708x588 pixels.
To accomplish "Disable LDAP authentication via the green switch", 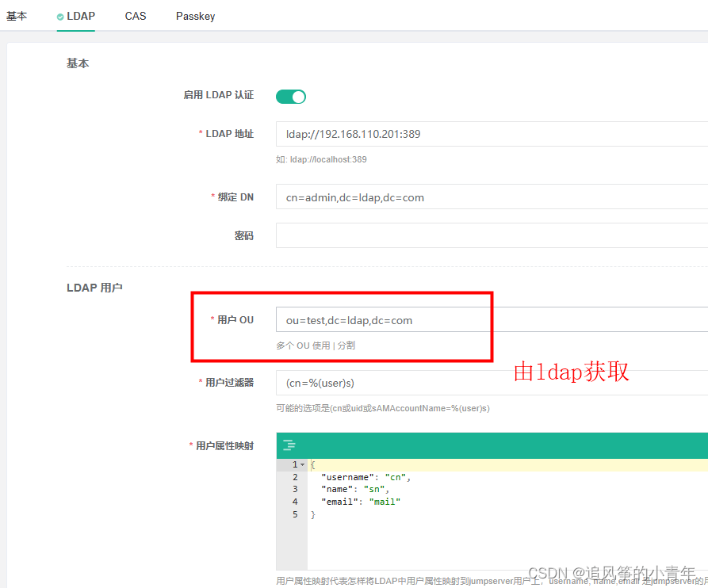I will click(290, 96).
